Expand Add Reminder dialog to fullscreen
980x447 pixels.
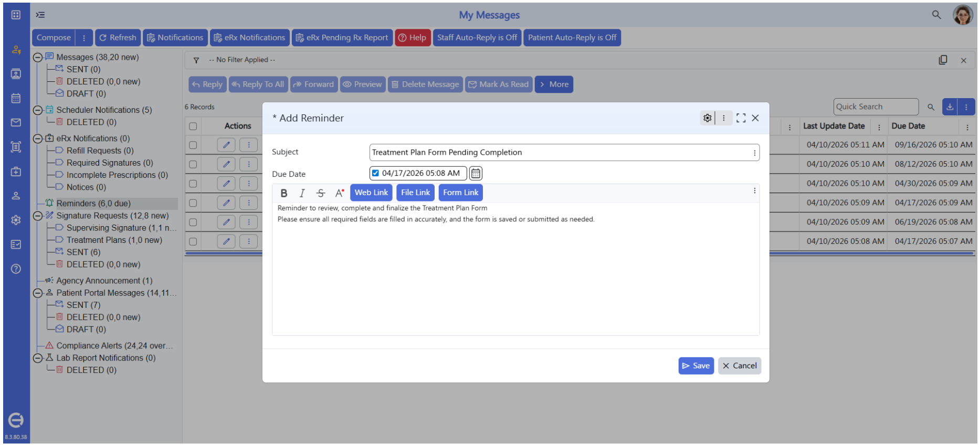pyautogui.click(x=741, y=118)
